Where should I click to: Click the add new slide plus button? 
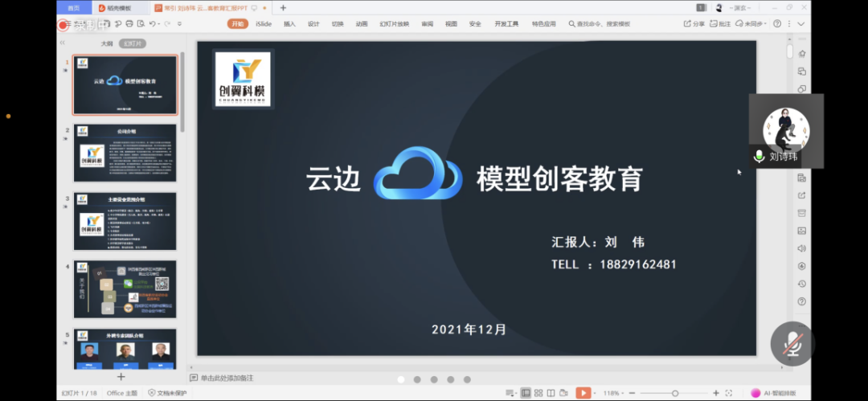pyautogui.click(x=121, y=376)
